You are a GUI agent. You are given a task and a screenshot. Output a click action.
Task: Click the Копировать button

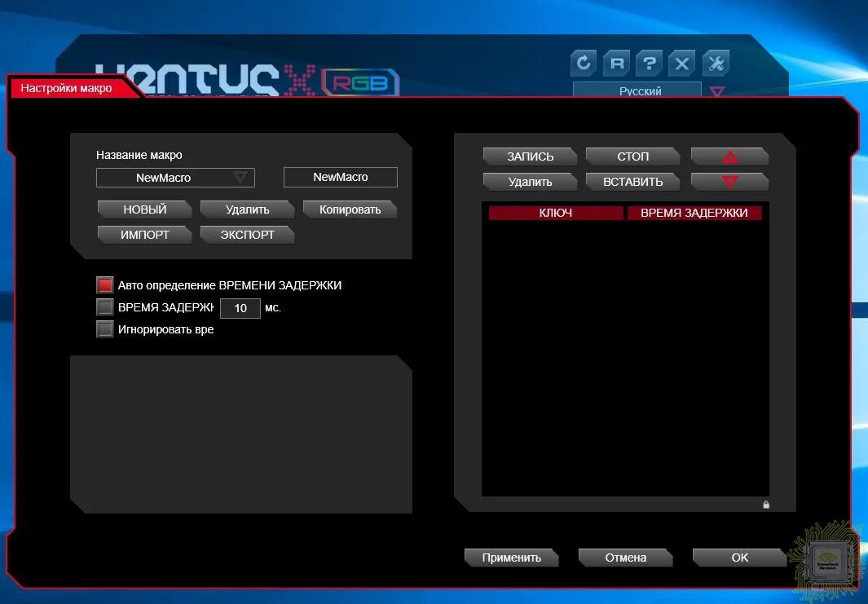click(350, 209)
